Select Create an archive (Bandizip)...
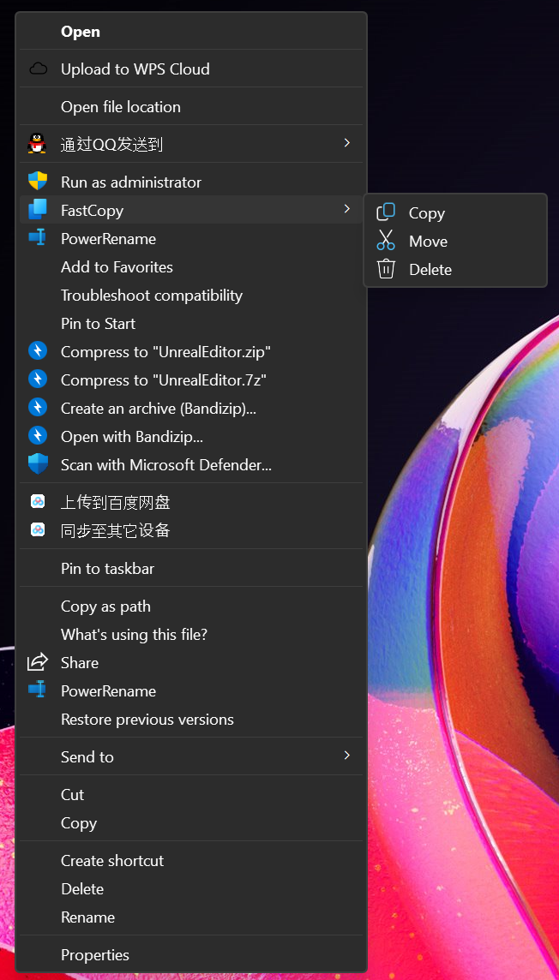This screenshot has width=559, height=980. pos(191,408)
